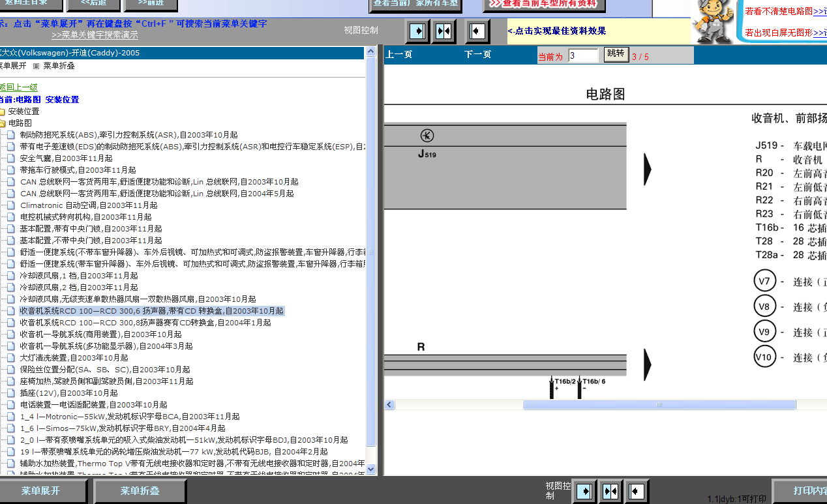Click the scroll-down arrow of the menu list

(371, 469)
